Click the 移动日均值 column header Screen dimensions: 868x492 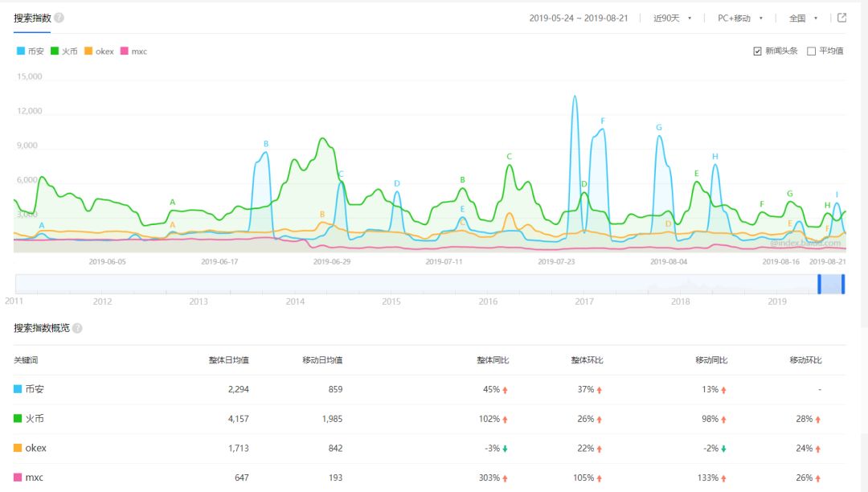click(322, 360)
